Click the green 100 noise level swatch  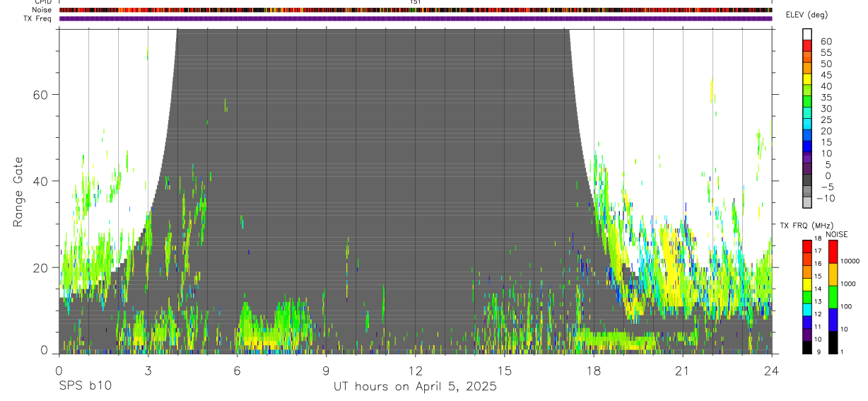coord(833,296)
